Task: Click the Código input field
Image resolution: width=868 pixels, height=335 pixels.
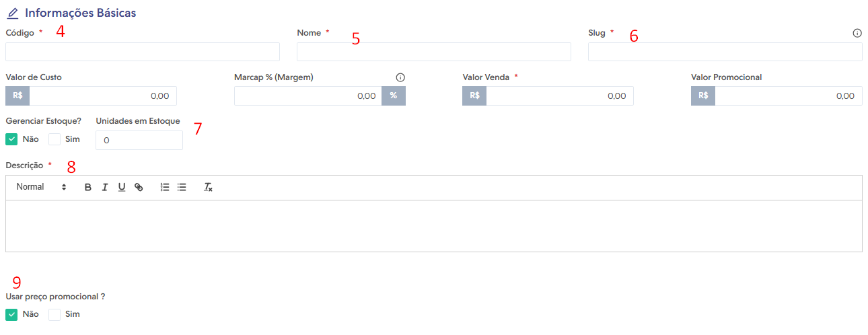Action: pyautogui.click(x=143, y=52)
